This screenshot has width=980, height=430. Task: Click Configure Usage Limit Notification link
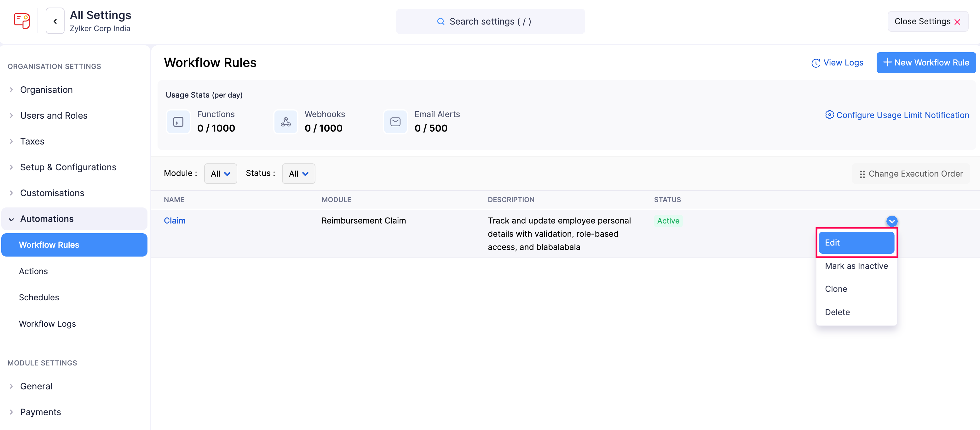(897, 115)
